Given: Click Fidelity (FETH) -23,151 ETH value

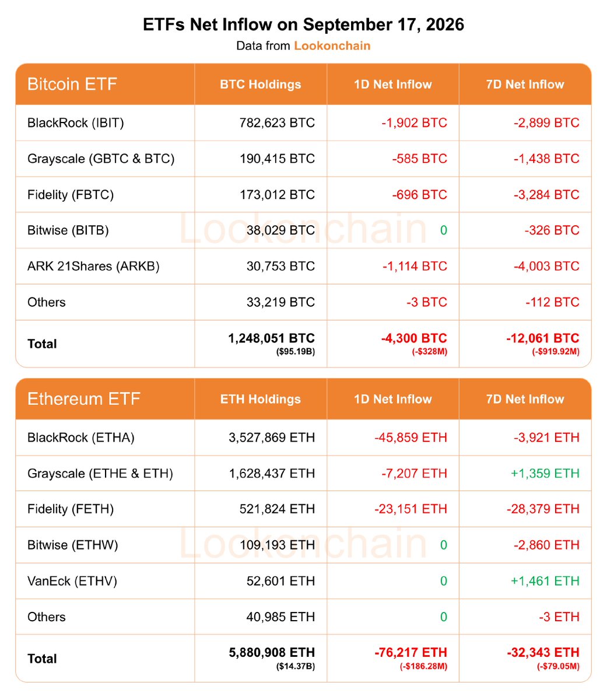Looking at the screenshot, I should [411, 509].
